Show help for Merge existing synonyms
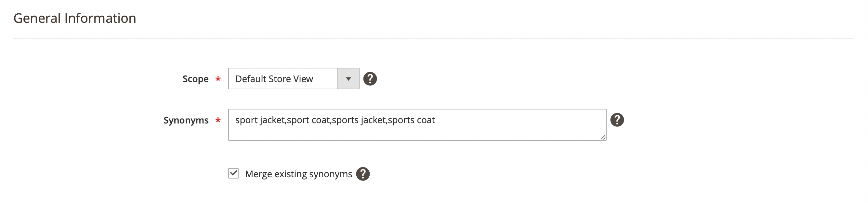868x202 pixels. pos(362,174)
